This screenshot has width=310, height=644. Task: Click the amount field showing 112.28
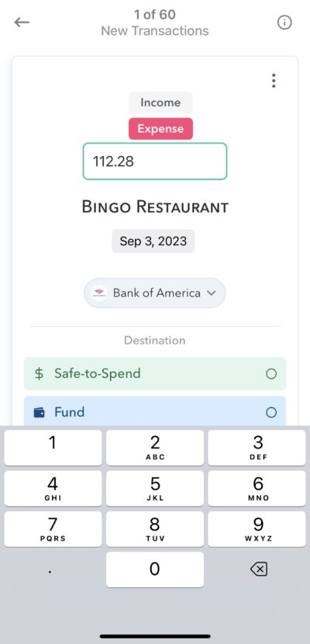point(154,161)
